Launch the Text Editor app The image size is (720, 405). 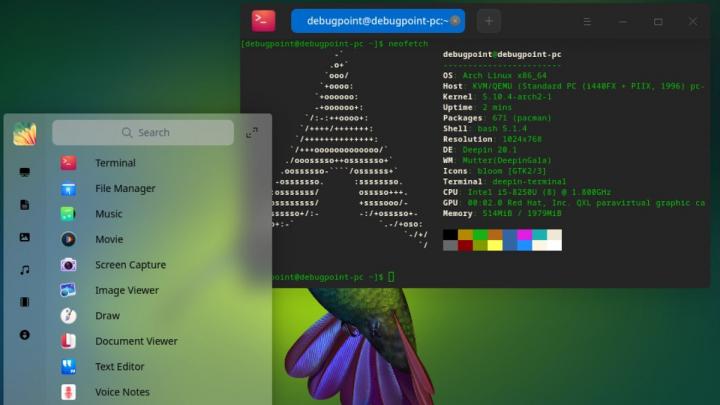click(119, 367)
